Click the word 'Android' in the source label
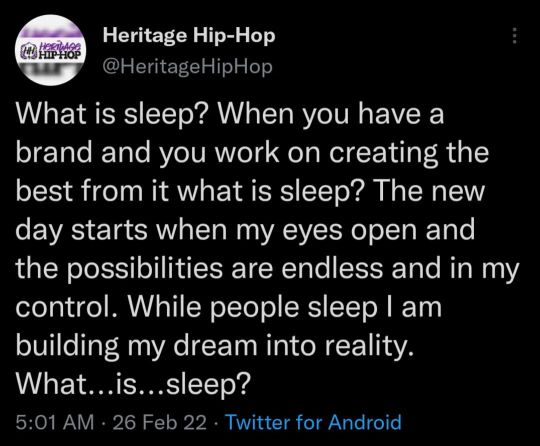The image size is (540, 446). tap(365, 422)
